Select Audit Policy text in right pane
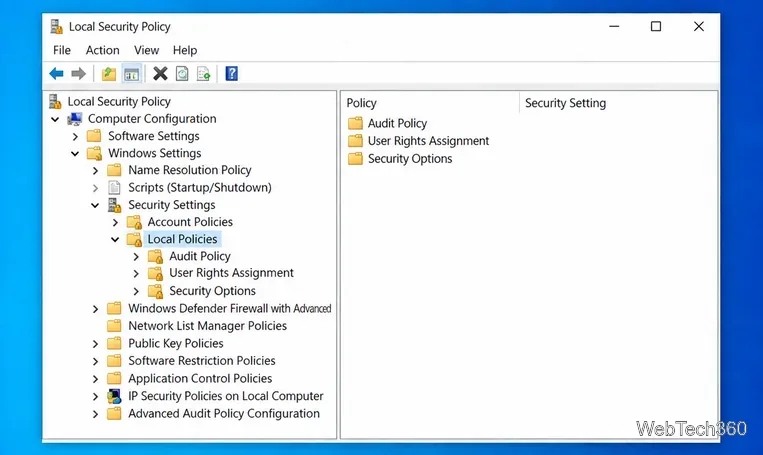 (398, 124)
